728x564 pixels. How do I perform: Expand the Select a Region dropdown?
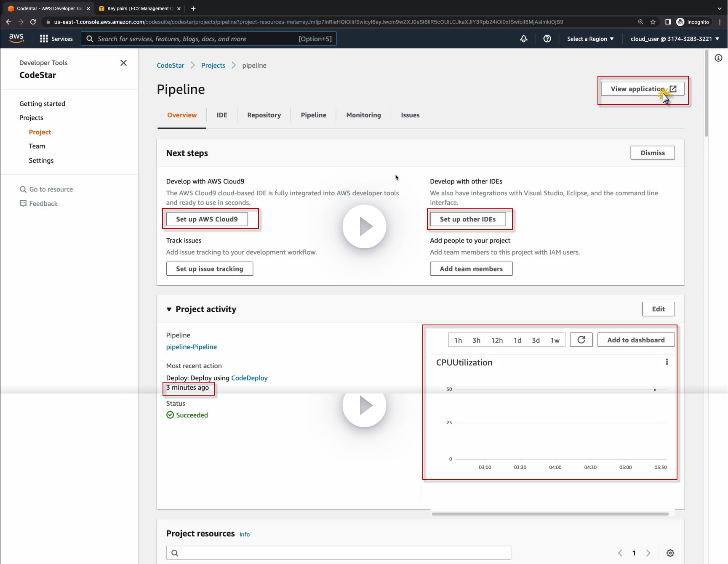pyautogui.click(x=590, y=39)
